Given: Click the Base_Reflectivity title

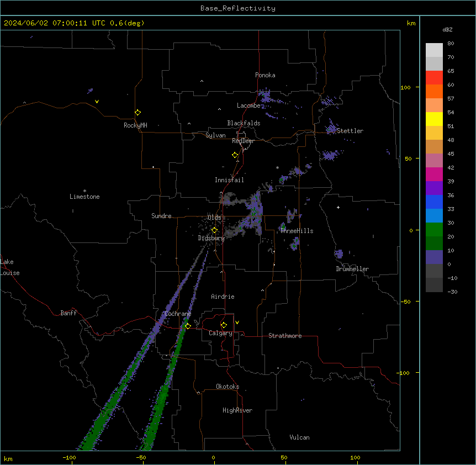Looking at the screenshot, I should [x=238, y=8].
